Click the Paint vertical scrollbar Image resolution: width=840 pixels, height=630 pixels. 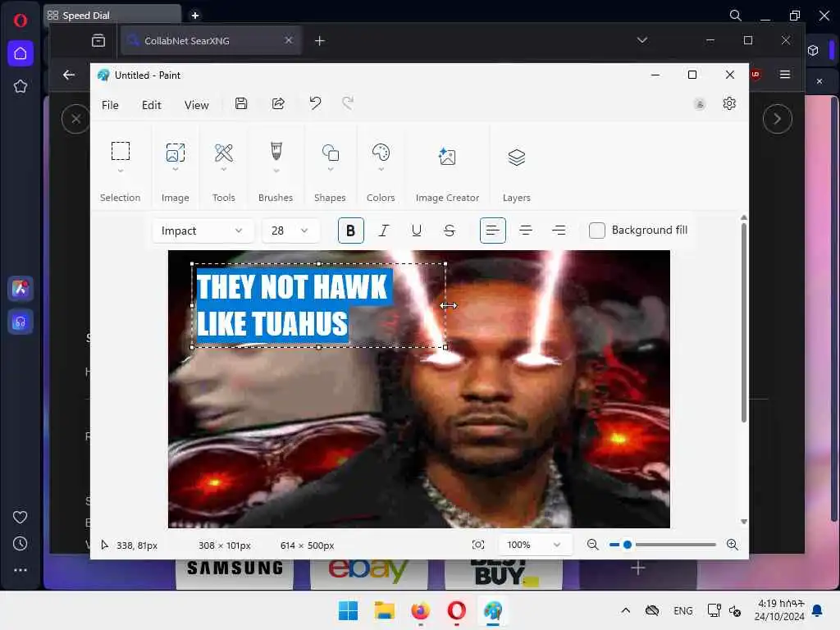point(743,323)
